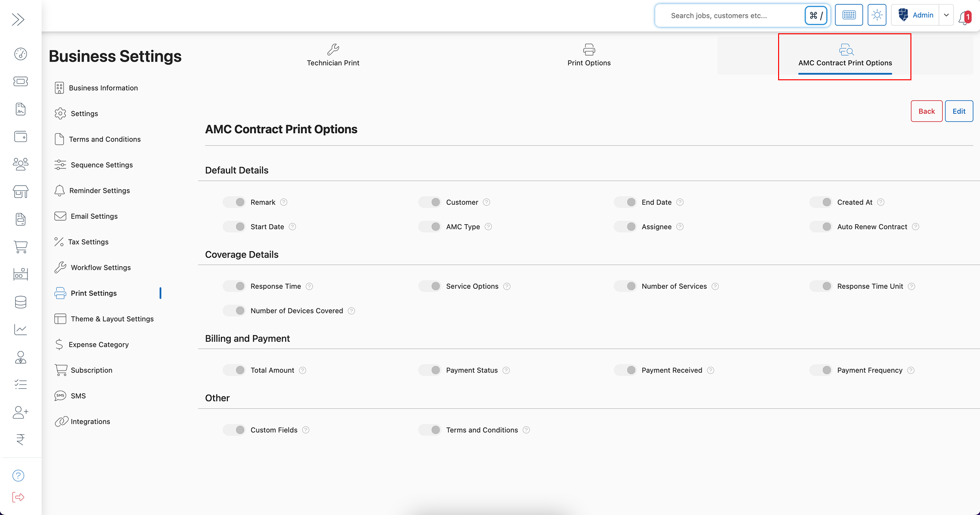Open the dashboard gauge icon in sidebar
The image size is (980, 515).
[x=21, y=54]
